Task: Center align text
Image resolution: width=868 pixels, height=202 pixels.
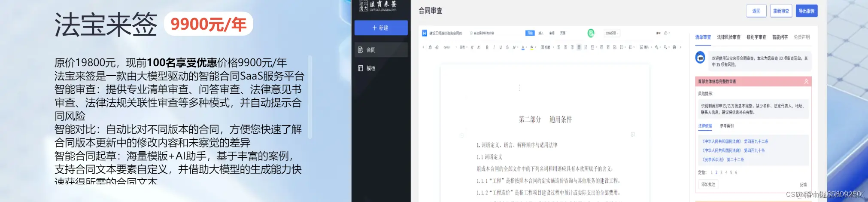Action: click(565, 47)
